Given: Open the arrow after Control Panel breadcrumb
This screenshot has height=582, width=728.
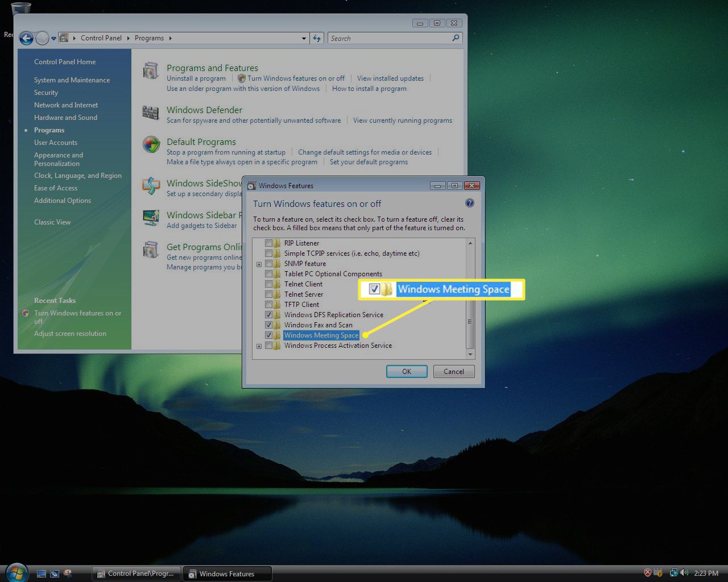Looking at the screenshot, I should point(128,38).
